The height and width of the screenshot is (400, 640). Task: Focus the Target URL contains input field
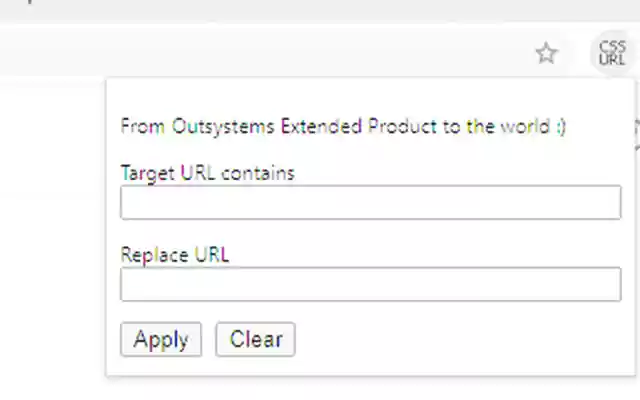pyautogui.click(x=370, y=203)
